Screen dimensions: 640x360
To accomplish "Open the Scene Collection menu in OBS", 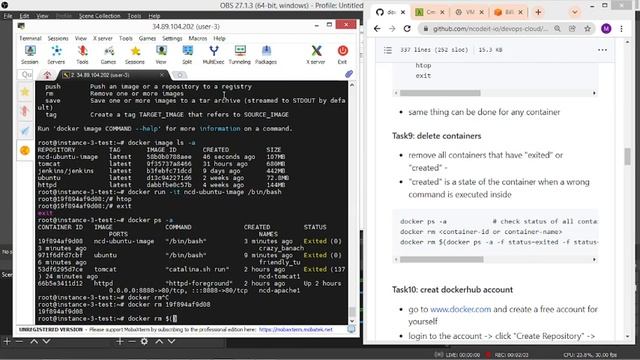I will 100,16.
